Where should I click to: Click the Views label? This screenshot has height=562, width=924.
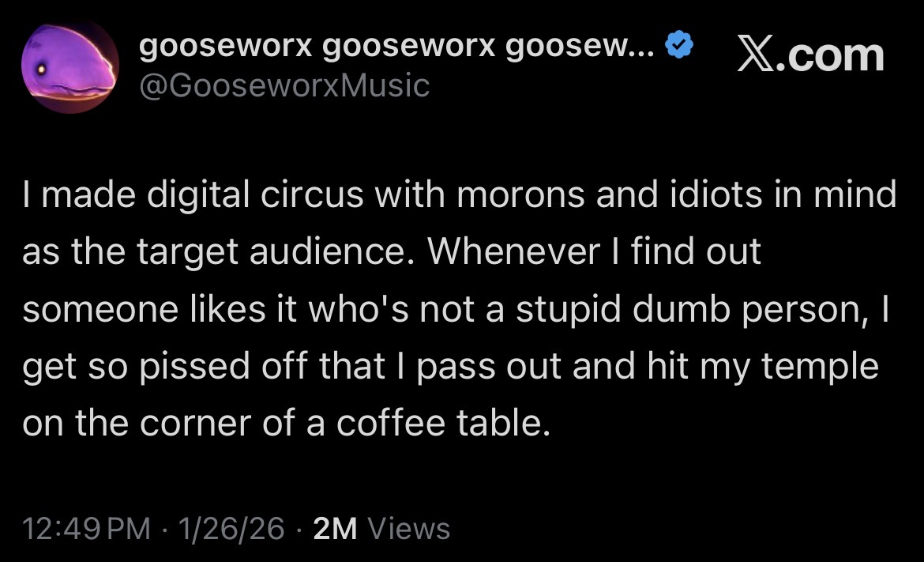(409, 528)
